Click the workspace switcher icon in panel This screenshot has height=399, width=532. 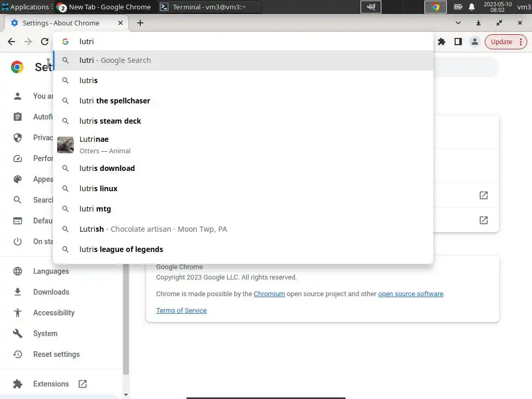pyautogui.click(x=371, y=7)
